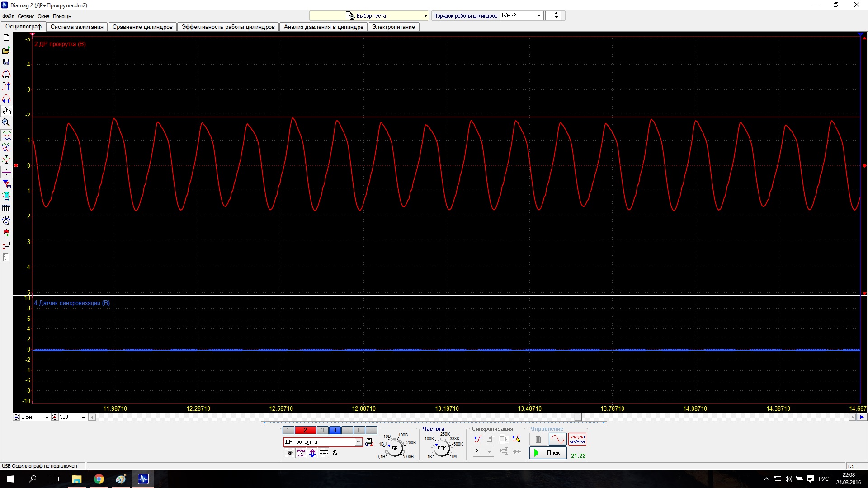Open the Выбор теста dropdown
This screenshot has width=868, height=488.
click(x=369, y=16)
